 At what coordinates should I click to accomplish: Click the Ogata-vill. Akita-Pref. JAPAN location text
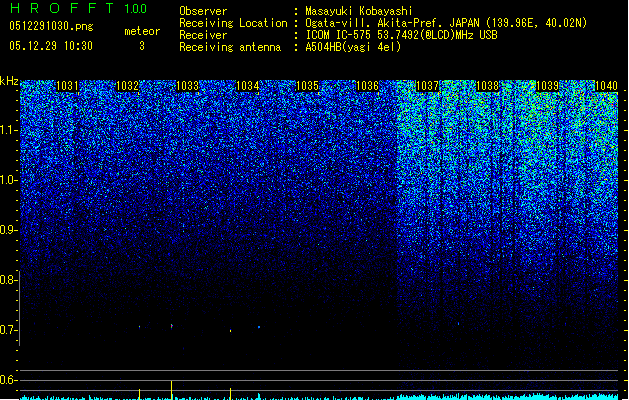[446, 23]
